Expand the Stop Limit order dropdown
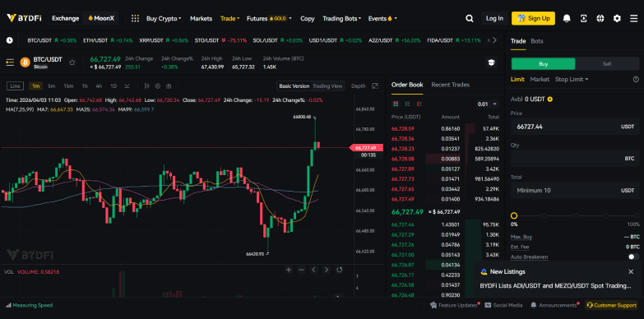Image resolution: width=644 pixels, height=319 pixels. click(x=572, y=79)
